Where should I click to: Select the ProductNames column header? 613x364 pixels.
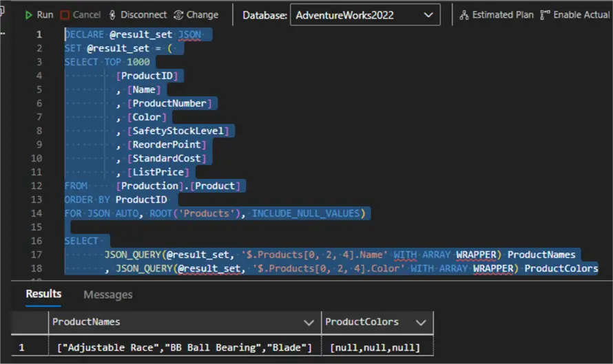pyautogui.click(x=185, y=322)
